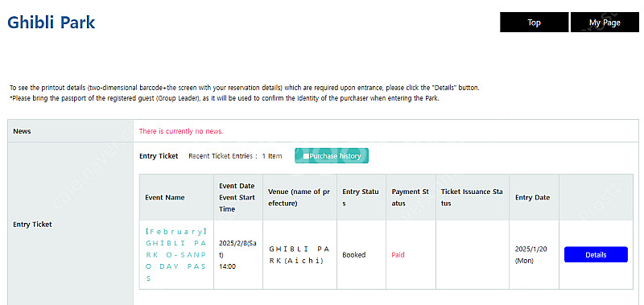The height and width of the screenshot is (305, 644).
Task: Click the bold 'Entry Ticket' heading beside Recent Ticket Entries
Action: [159, 156]
